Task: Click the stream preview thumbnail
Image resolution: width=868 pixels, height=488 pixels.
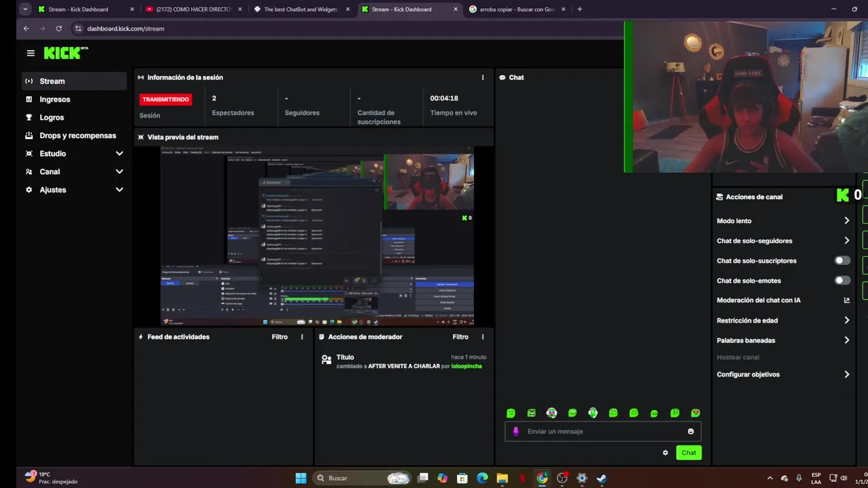Action: pos(317,236)
